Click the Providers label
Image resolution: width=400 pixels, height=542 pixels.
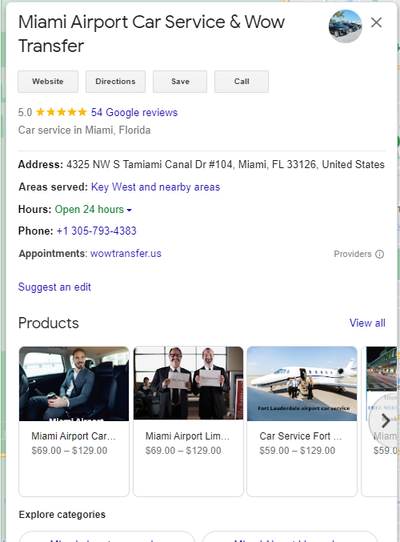tap(353, 254)
